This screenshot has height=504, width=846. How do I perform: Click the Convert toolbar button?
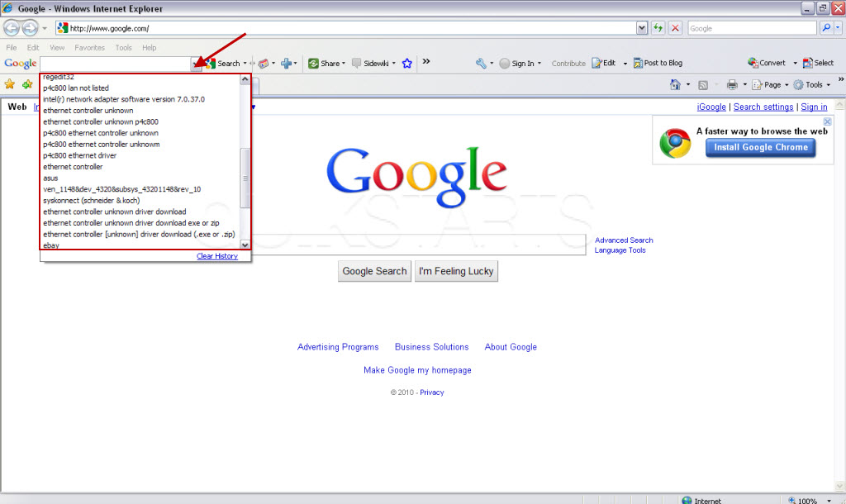[x=766, y=63]
